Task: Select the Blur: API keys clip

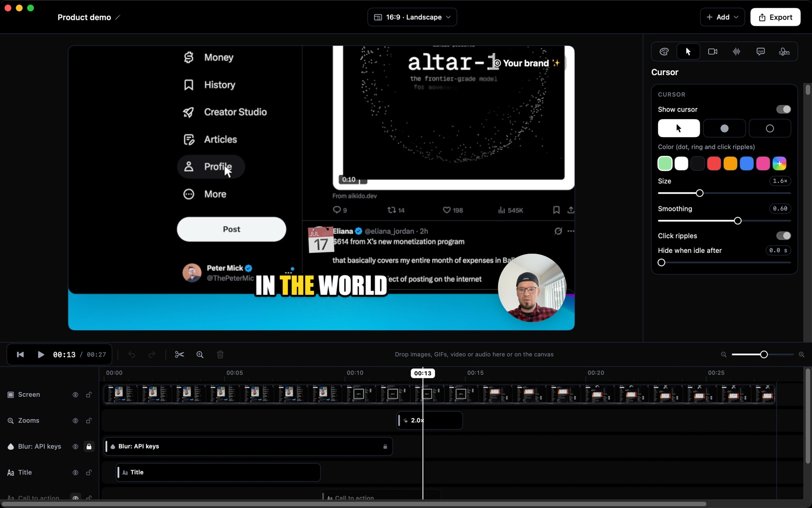Action: (248, 447)
